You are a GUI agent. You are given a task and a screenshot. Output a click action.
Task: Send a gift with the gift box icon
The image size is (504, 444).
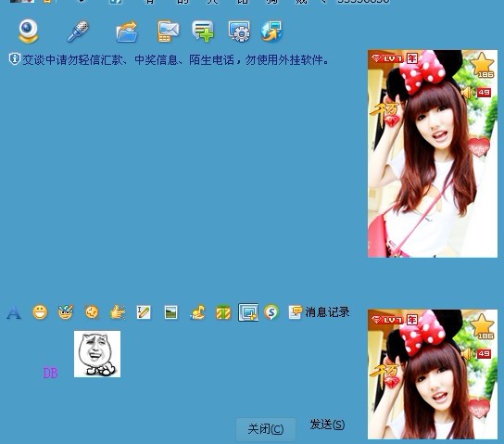tap(223, 312)
